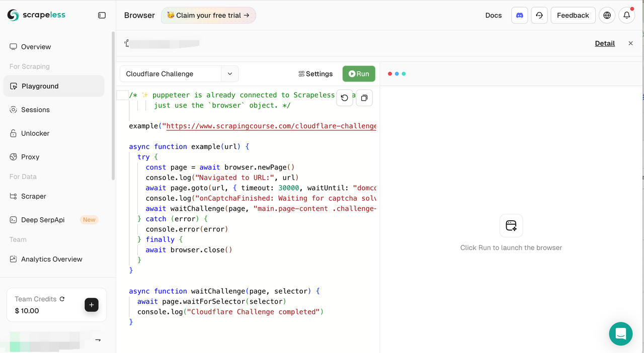Click the support headset icon
The width and height of the screenshot is (644, 353).
(539, 15)
